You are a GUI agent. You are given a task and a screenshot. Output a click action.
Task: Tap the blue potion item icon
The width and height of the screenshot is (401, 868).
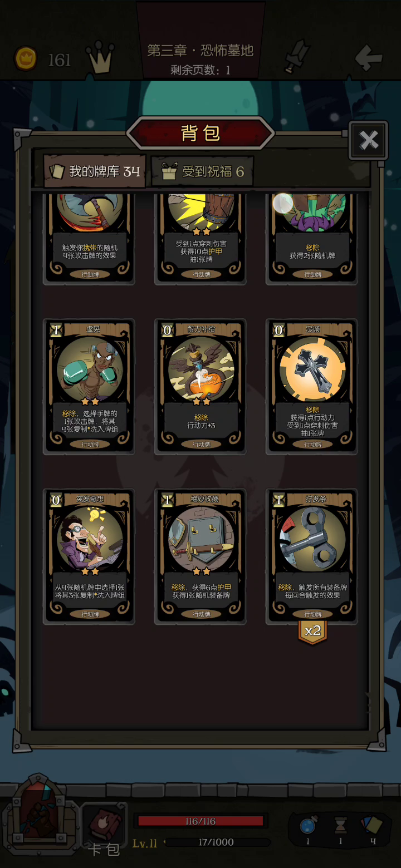[308, 825]
